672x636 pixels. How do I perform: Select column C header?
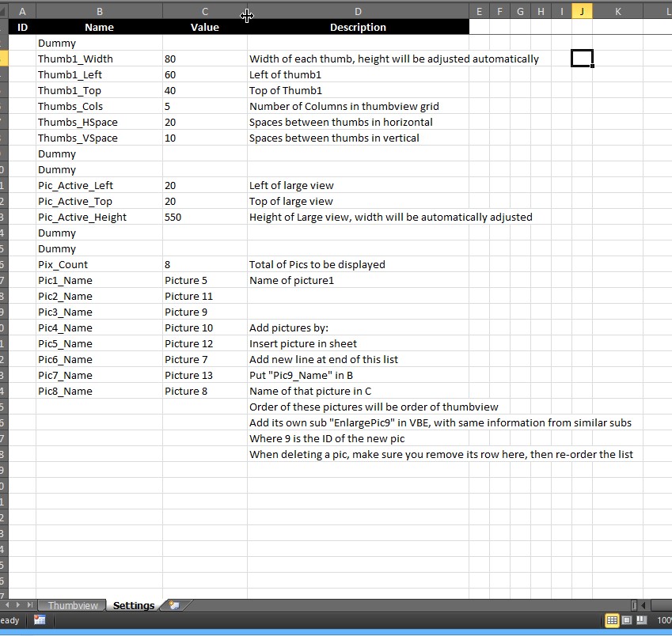point(205,12)
